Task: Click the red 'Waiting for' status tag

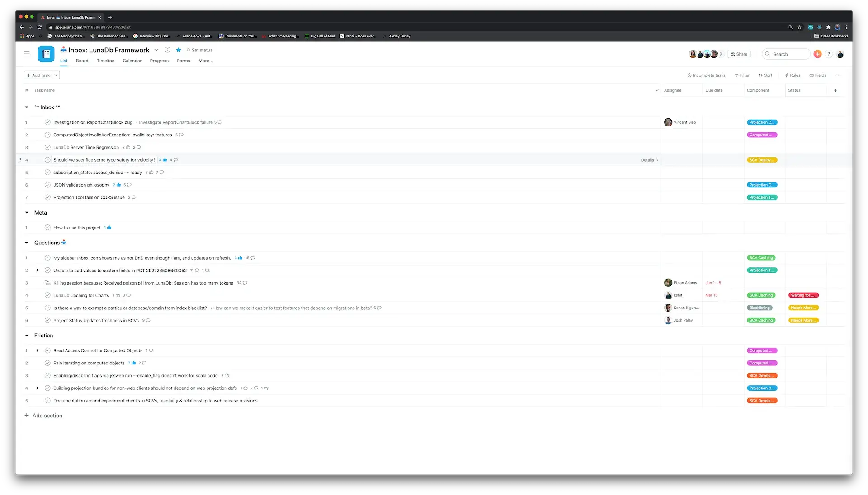Action: click(x=804, y=295)
